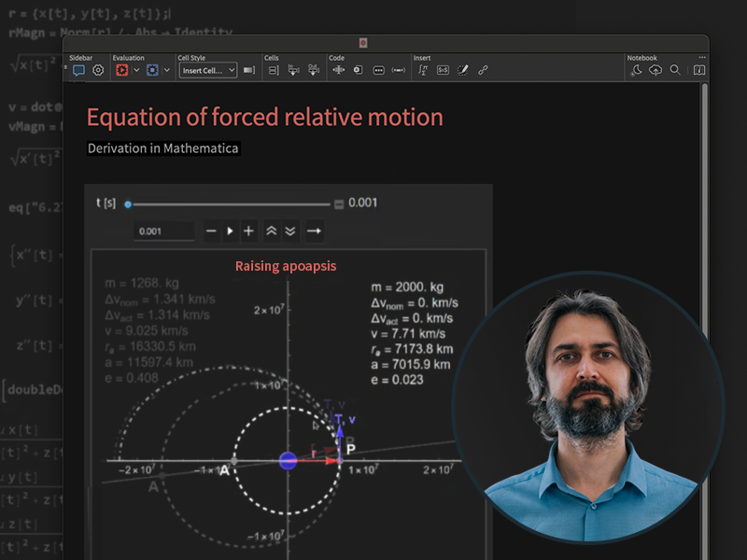
Task: Click the merge cells icon in Cells
Action: [x=314, y=71]
